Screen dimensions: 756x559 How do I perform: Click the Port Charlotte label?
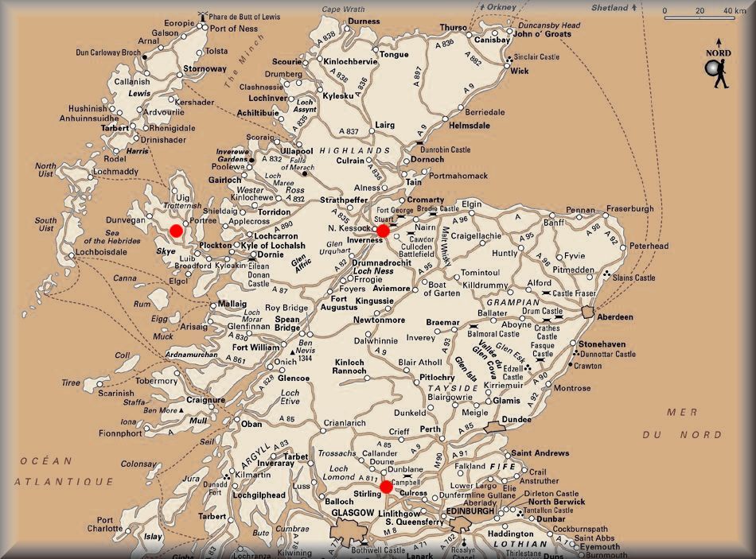click(x=104, y=524)
